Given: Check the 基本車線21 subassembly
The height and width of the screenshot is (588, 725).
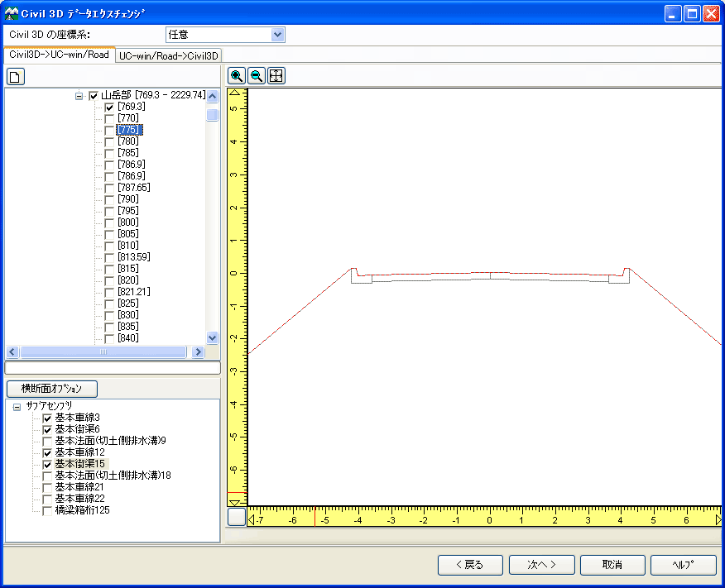Looking at the screenshot, I should tap(47, 487).
